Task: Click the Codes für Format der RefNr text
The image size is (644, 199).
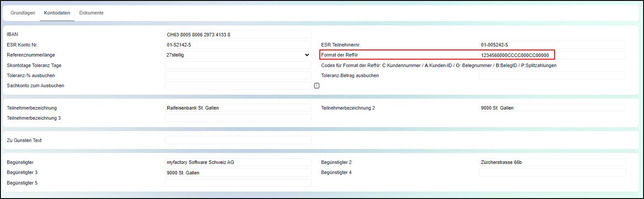Action: (x=439, y=65)
